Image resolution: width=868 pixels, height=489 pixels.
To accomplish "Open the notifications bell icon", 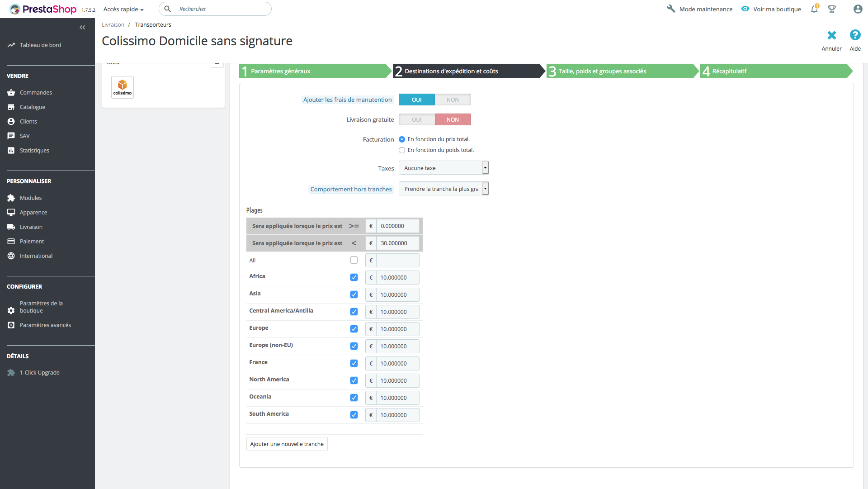I will 814,9.
